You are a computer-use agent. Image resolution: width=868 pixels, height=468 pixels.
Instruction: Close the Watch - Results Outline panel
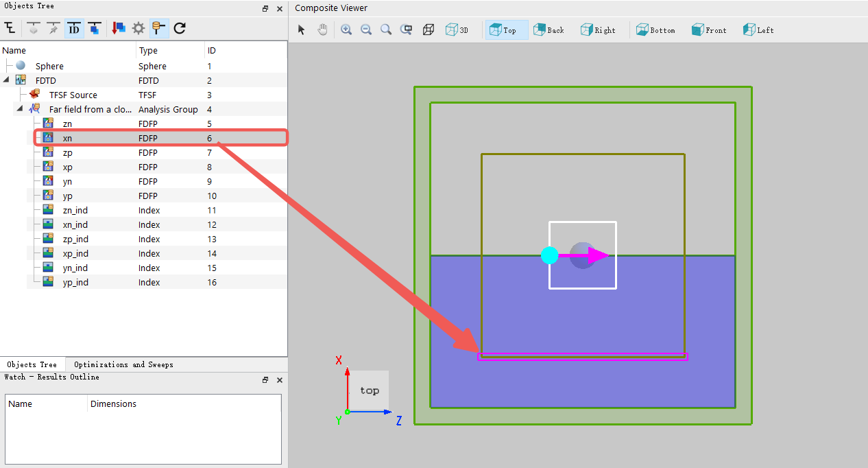pos(280,380)
